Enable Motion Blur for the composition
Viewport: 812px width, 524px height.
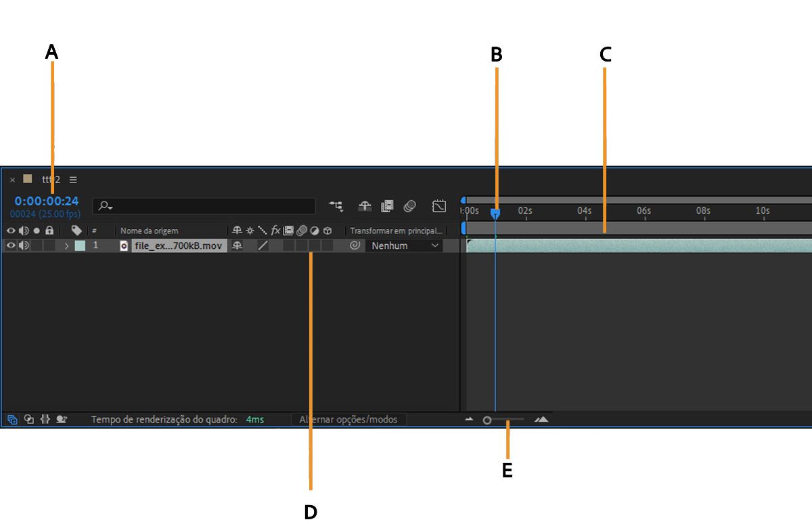409,206
